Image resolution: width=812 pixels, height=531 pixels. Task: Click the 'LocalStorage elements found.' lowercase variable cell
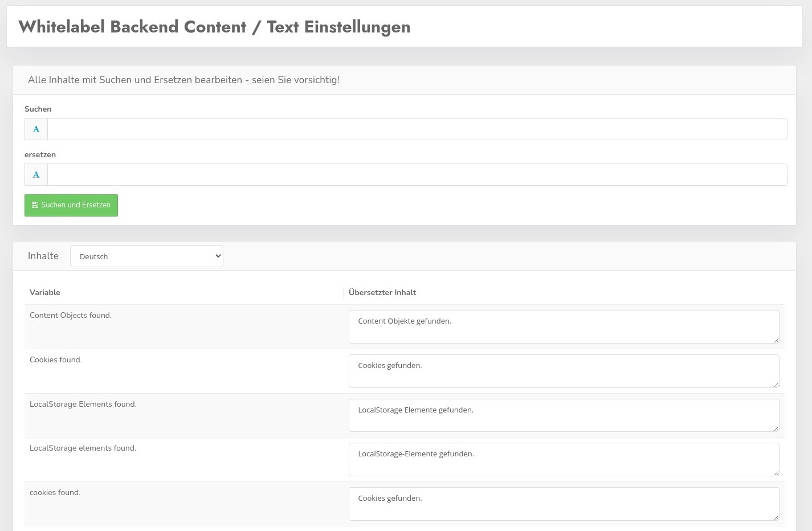coord(83,448)
